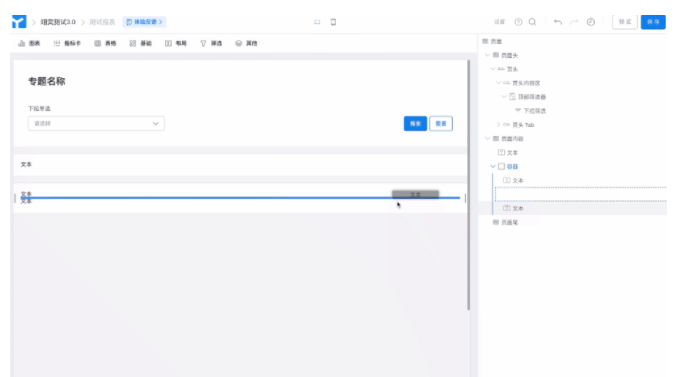
Task: Open the 体验反馈 feedback link
Action: click(x=144, y=22)
